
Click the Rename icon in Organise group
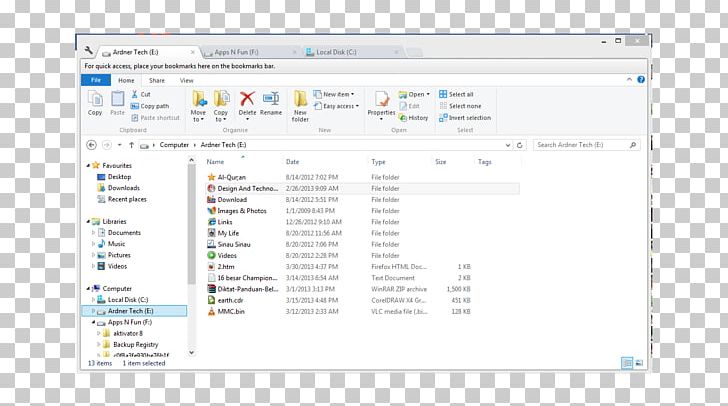[270, 102]
